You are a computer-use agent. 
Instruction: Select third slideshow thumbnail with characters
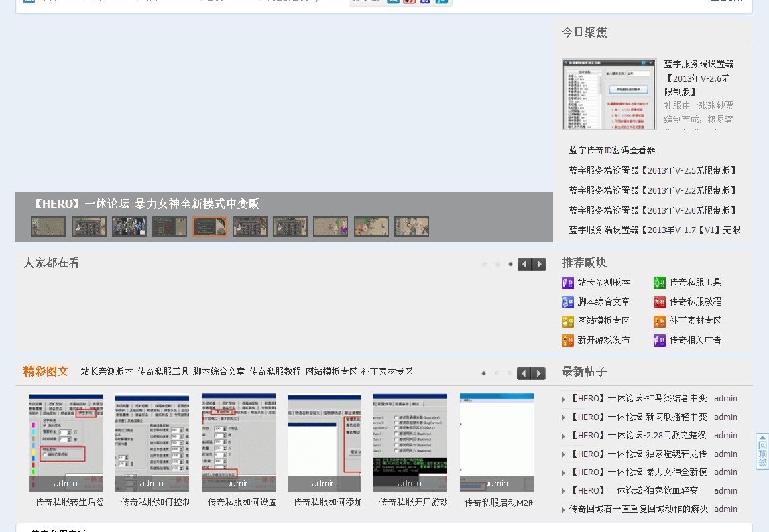pos(129,226)
